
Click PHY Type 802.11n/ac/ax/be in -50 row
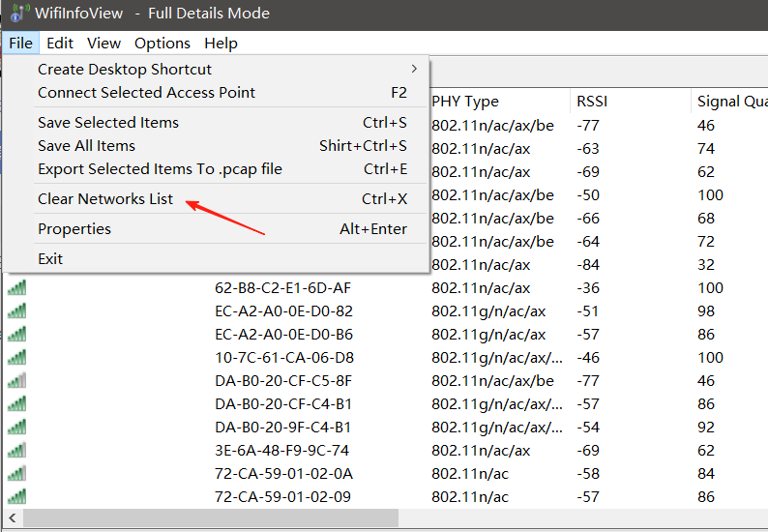(492, 195)
